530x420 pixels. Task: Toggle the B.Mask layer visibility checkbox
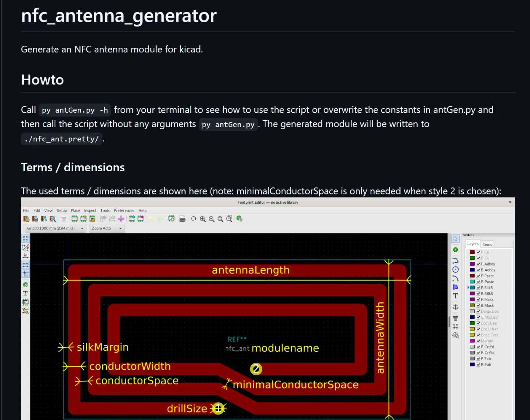point(478,305)
